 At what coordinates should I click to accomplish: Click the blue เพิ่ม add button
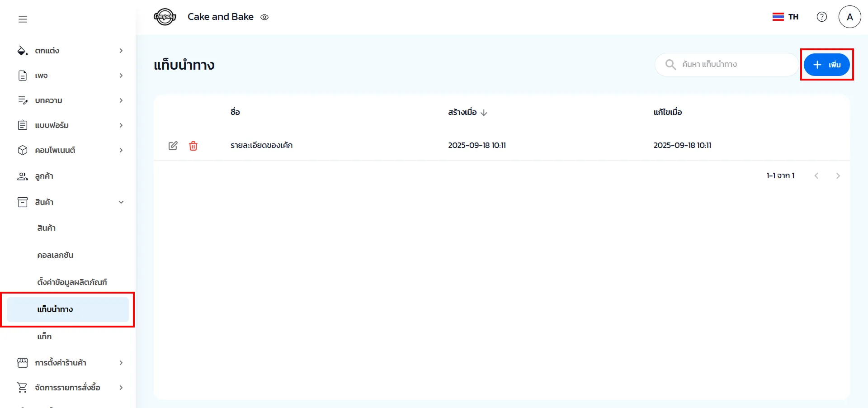(x=826, y=65)
